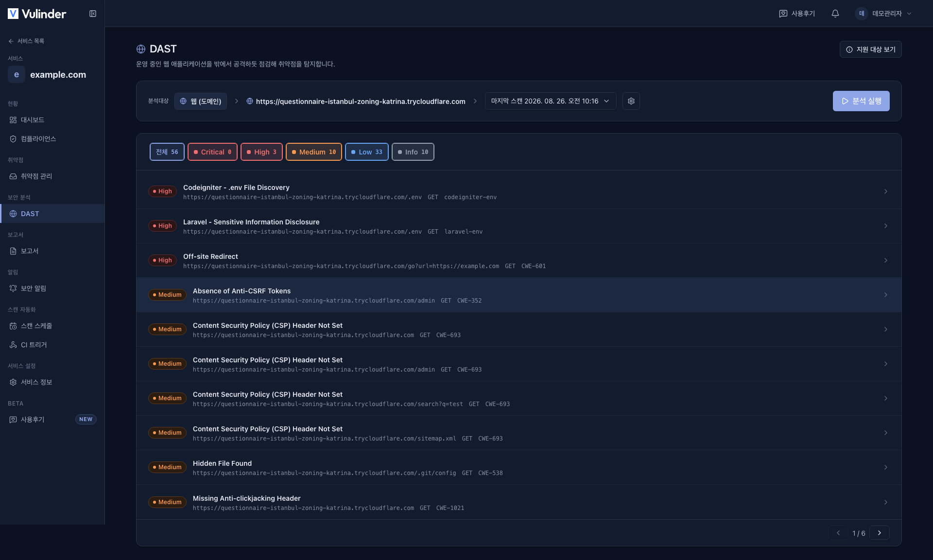
Task: Open 스캔 스케줄 in sidebar
Action: (52, 326)
